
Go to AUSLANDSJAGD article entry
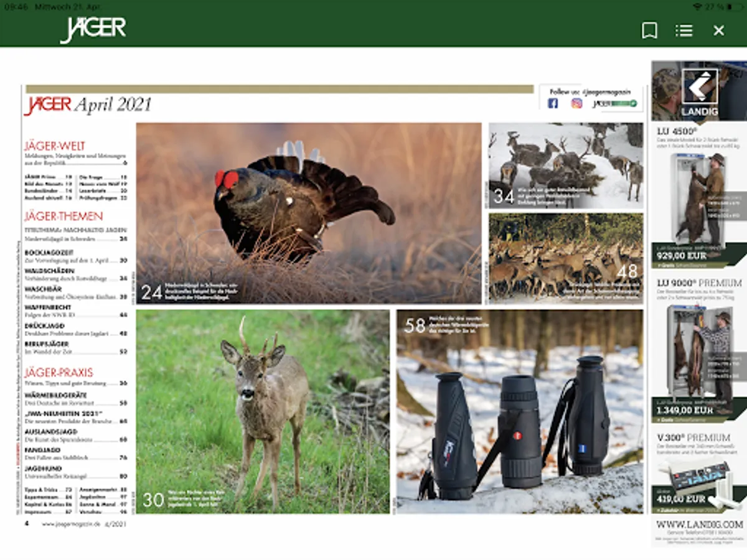75,435
